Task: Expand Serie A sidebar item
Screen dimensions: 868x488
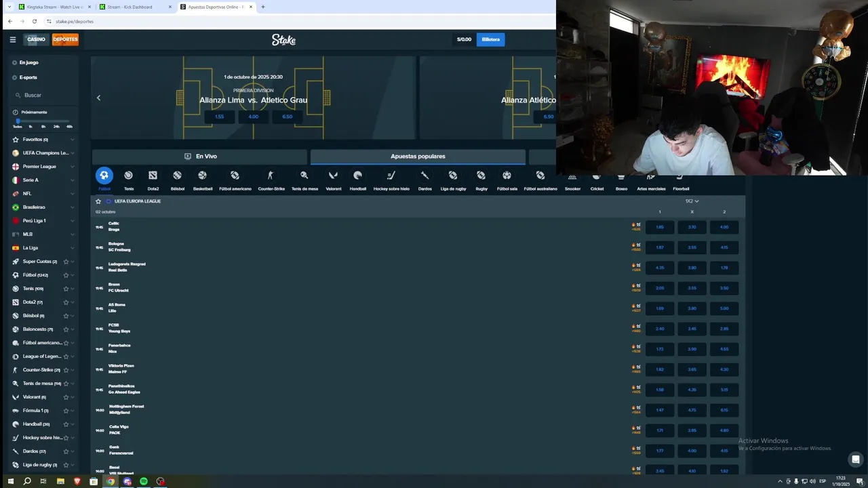Action: 73,180
